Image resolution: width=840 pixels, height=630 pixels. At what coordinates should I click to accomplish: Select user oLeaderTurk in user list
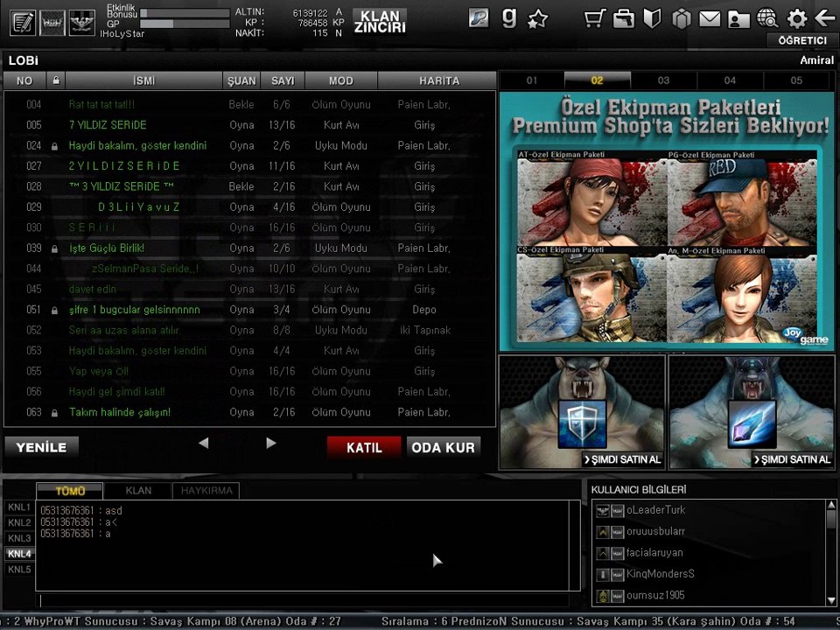(710, 510)
